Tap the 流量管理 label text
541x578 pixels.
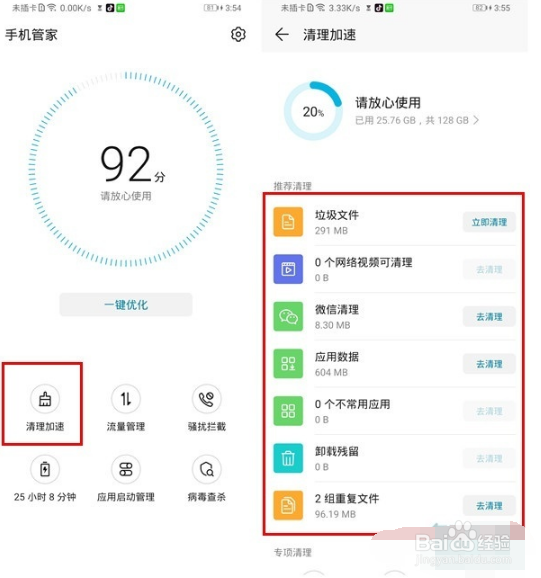pyautogui.click(x=126, y=426)
